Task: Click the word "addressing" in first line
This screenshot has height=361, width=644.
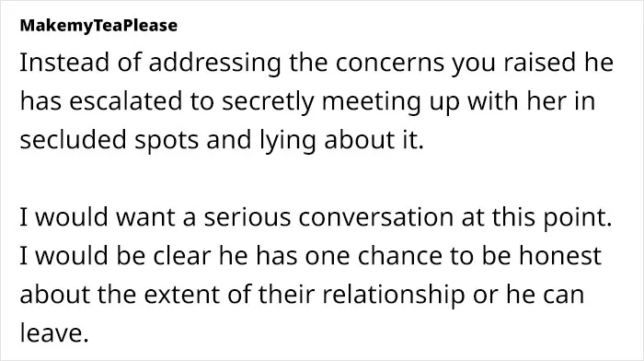Action: pyautogui.click(x=214, y=64)
